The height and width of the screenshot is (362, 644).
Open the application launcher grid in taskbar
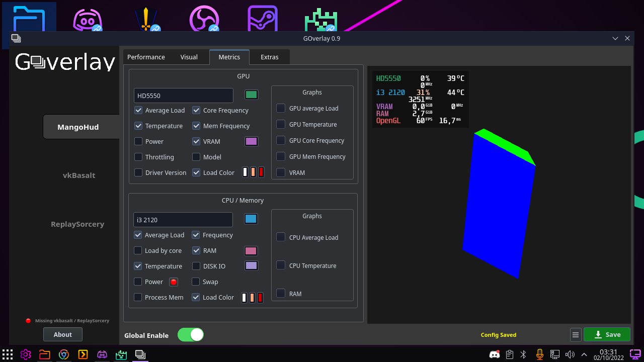click(8, 354)
